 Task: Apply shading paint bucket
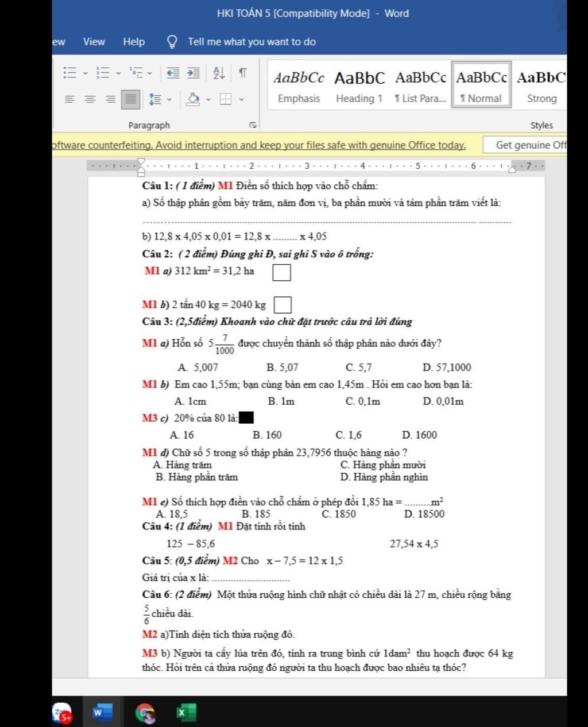coord(194,99)
